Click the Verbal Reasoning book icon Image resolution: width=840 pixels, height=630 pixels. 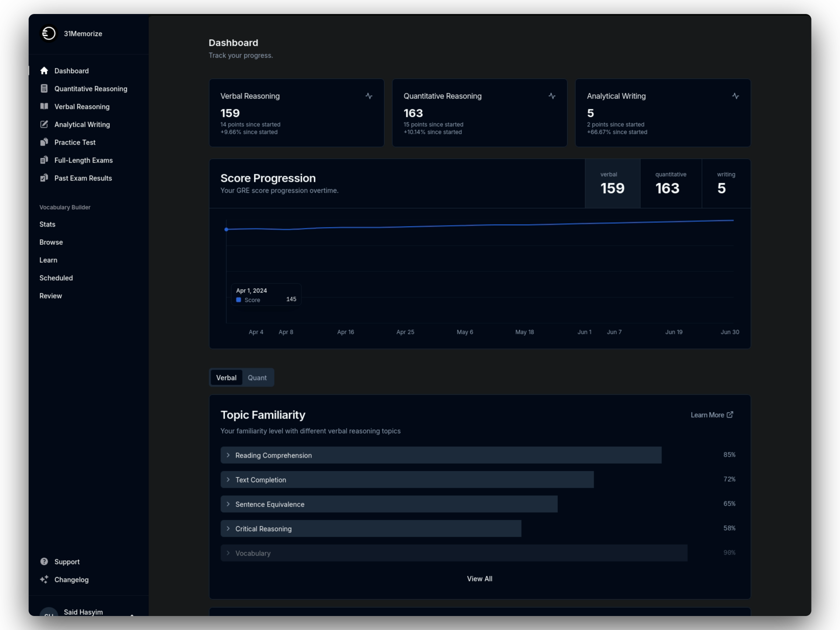point(44,106)
